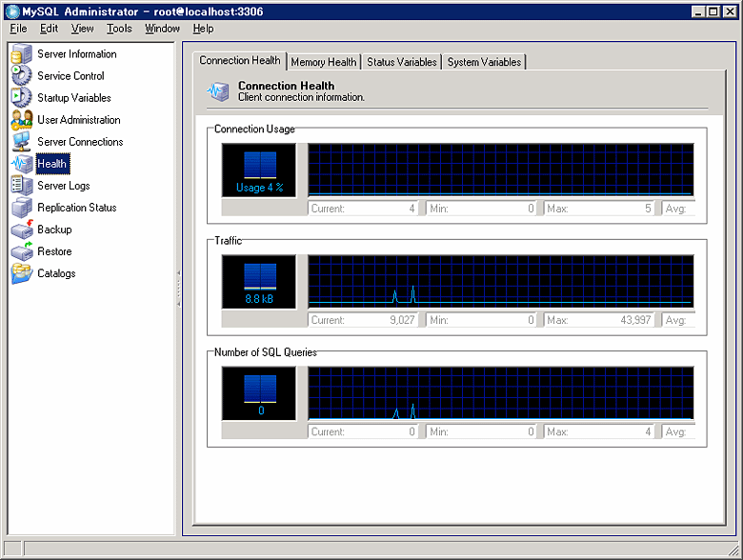This screenshot has width=743, height=560.
Task: Browse the Catalogs section
Action: click(56, 273)
